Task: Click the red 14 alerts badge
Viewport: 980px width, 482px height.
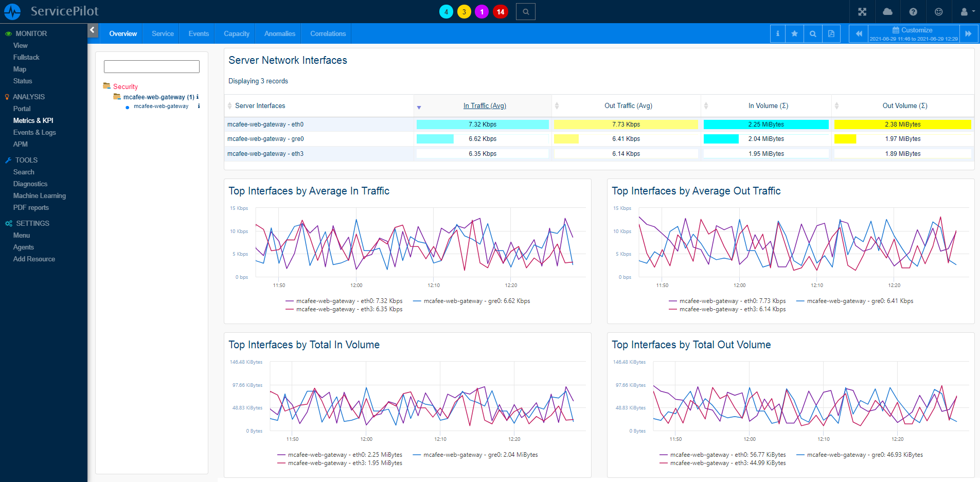Action: 500,12
